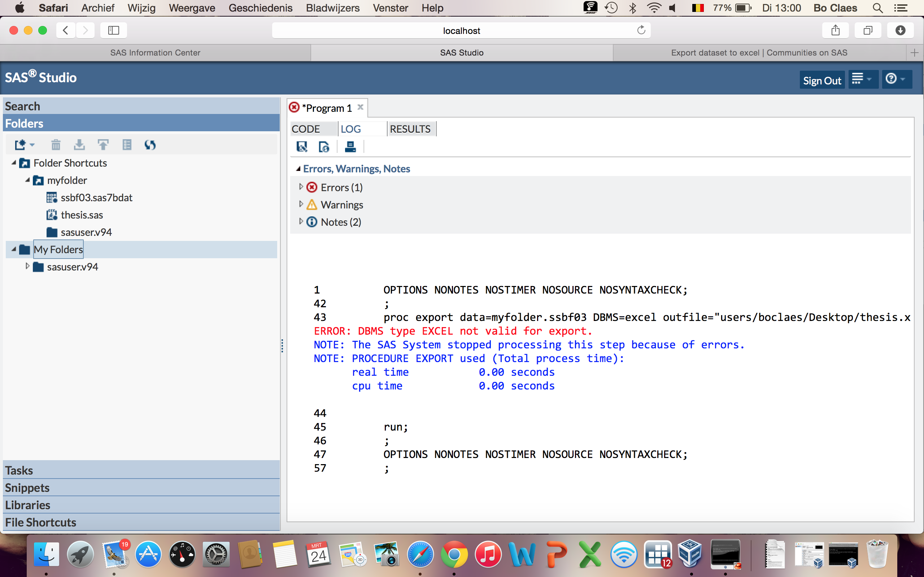Click the Sign Out button
Image resolution: width=924 pixels, height=577 pixels.
pyautogui.click(x=821, y=80)
